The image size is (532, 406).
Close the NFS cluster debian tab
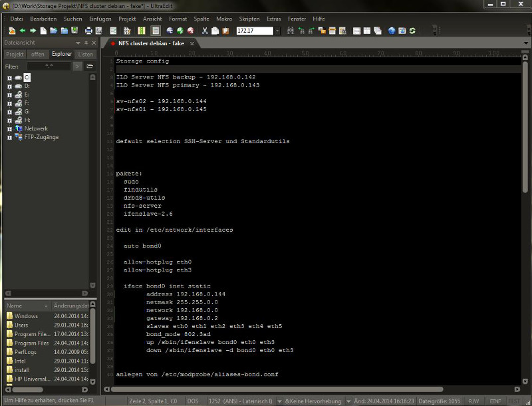(192, 43)
